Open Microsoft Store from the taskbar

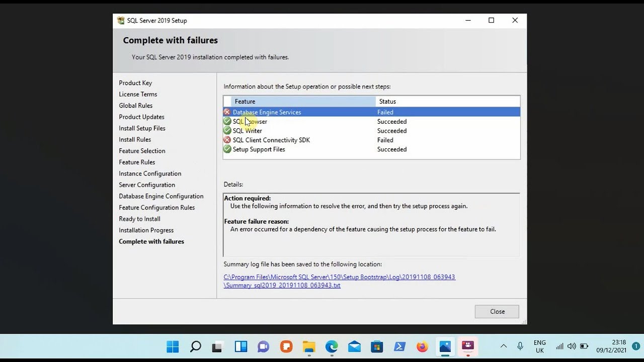(x=377, y=347)
